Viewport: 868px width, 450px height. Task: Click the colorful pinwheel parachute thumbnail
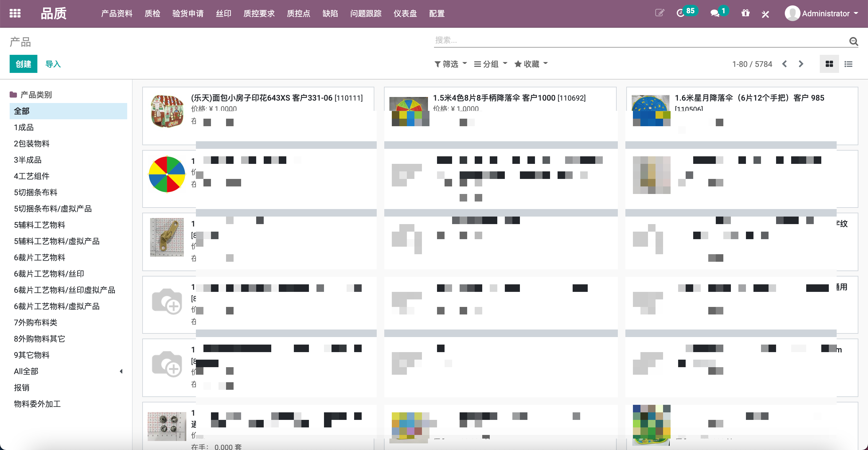(x=167, y=174)
